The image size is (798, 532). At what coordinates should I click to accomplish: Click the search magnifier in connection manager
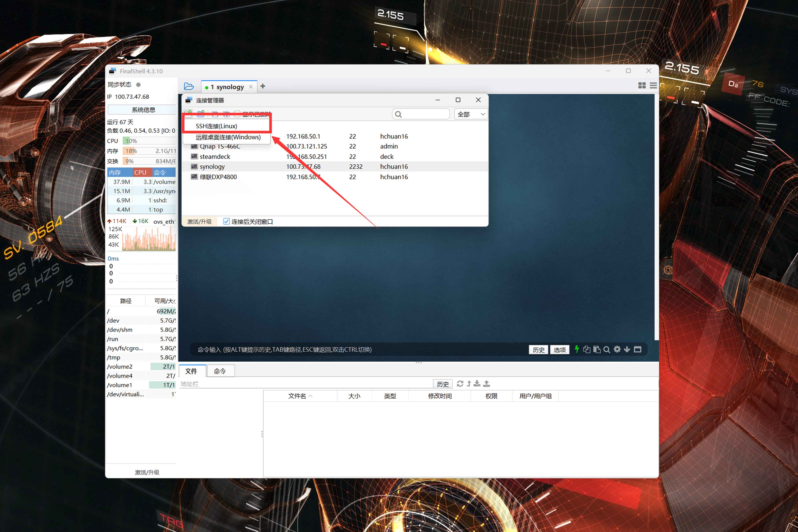tap(398, 114)
